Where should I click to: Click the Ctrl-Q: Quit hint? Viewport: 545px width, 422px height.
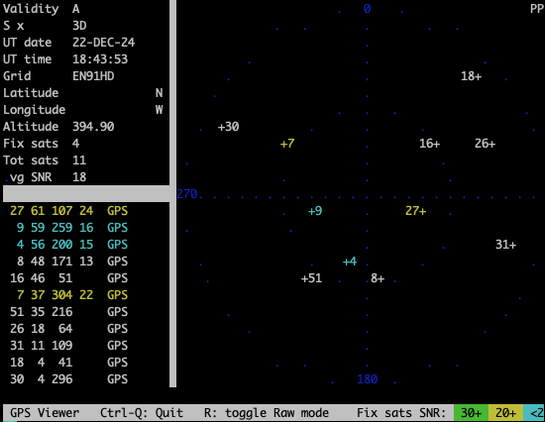[141, 413]
